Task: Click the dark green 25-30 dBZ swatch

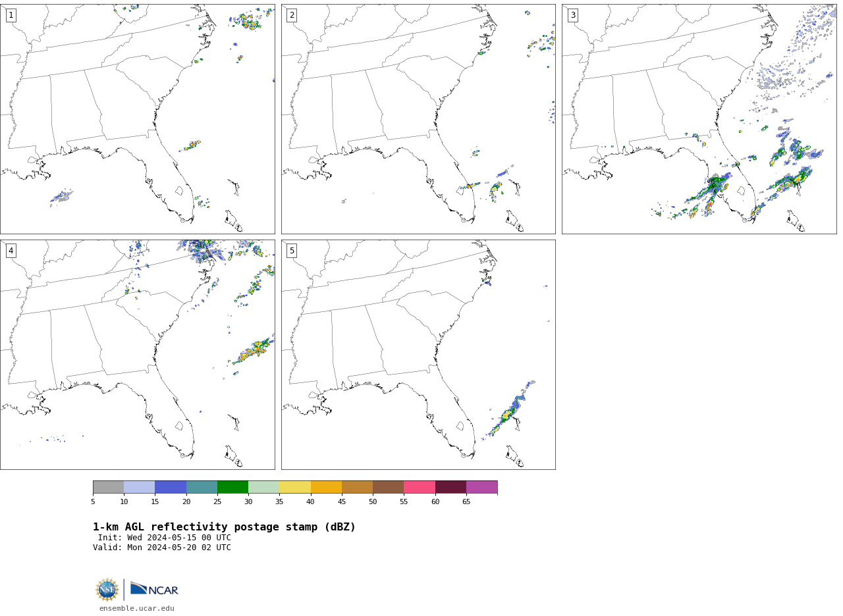Action: click(x=232, y=487)
